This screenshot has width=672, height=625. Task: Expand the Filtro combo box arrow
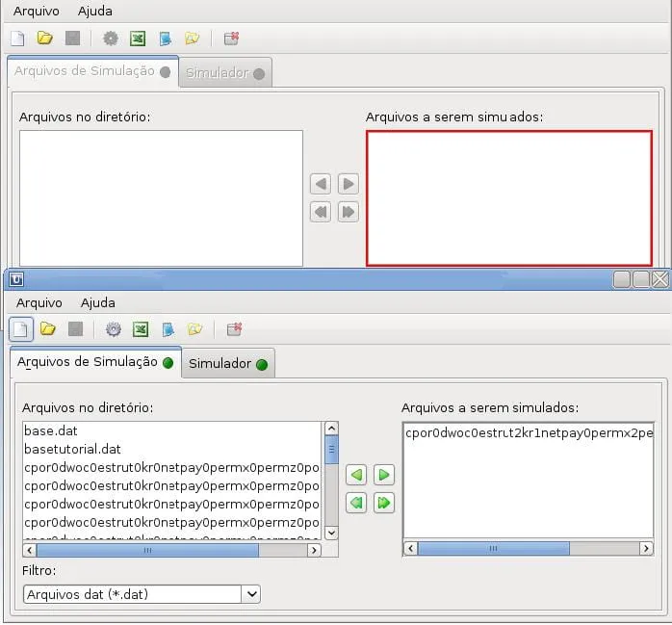251,594
